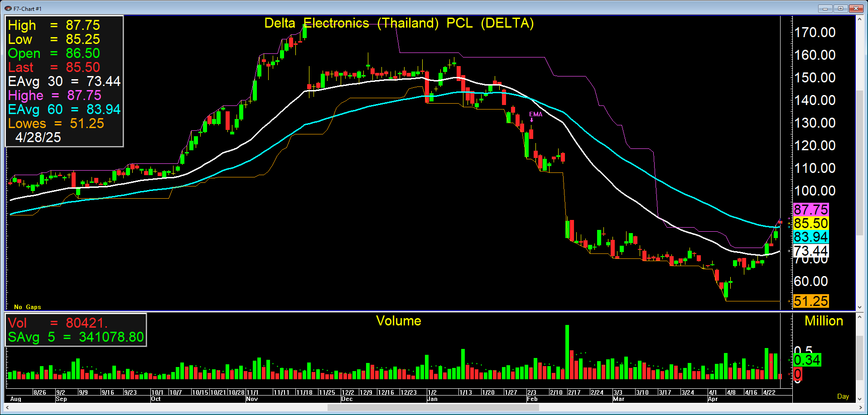Minimize the F7-Chart #1 window

pos(825,9)
